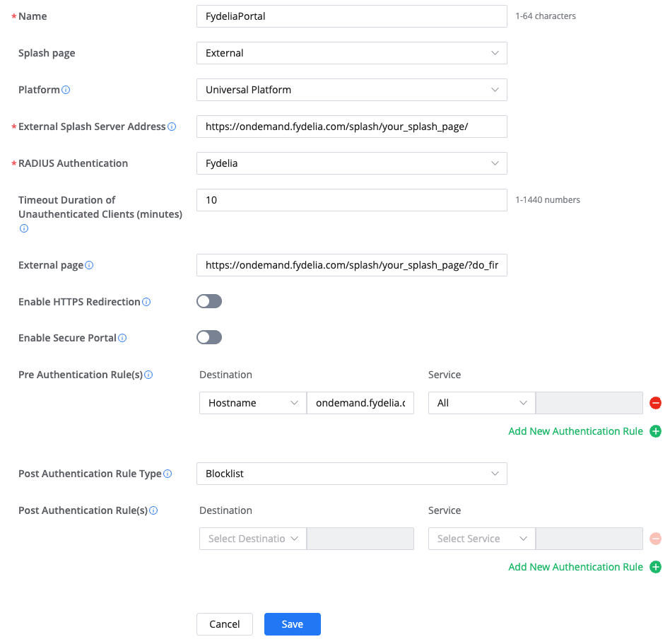Click the info icon next to External page
Viewport: 670px width, 644px height.
89,265
